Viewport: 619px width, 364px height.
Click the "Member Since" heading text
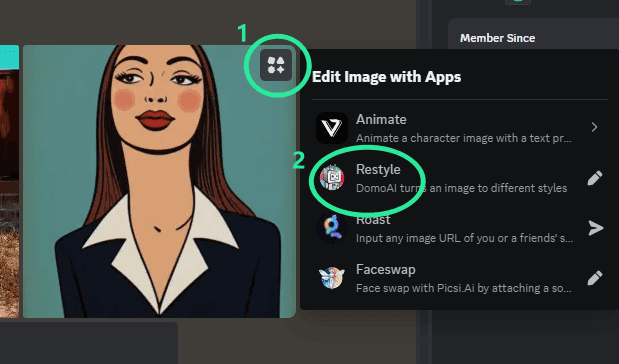(497, 38)
